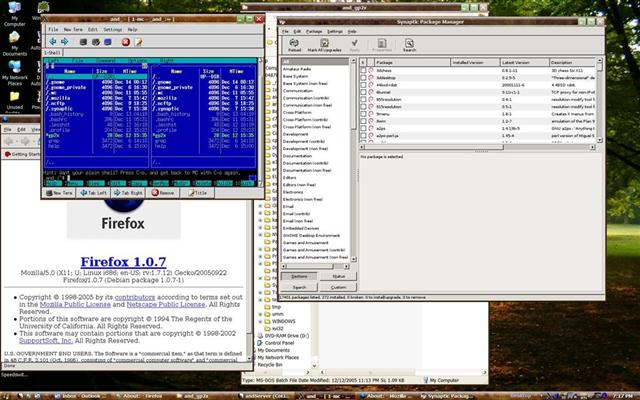
Task: Check the box for package a2ps-perl-ja
Action: pyautogui.click(x=363, y=136)
